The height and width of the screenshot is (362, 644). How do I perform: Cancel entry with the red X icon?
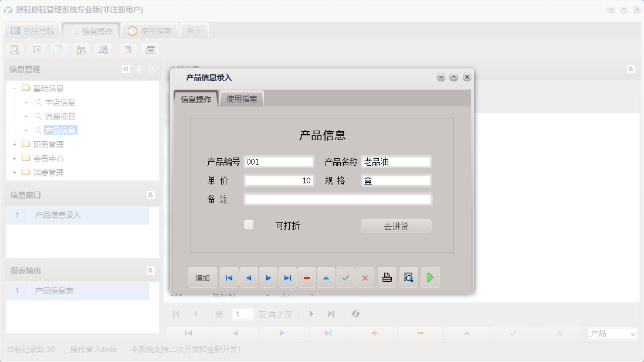pos(365,277)
